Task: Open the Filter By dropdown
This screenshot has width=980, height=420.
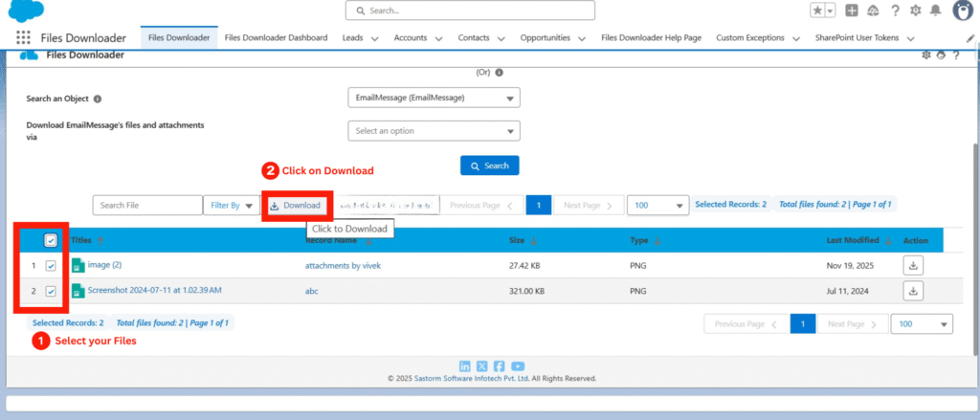Action: pyautogui.click(x=232, y=205)
